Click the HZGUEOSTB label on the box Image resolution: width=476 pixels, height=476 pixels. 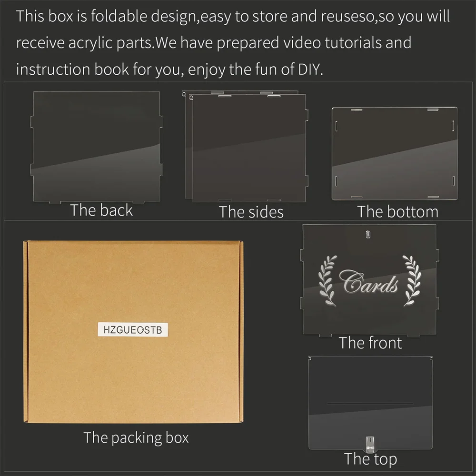click(x=133, y=330)
